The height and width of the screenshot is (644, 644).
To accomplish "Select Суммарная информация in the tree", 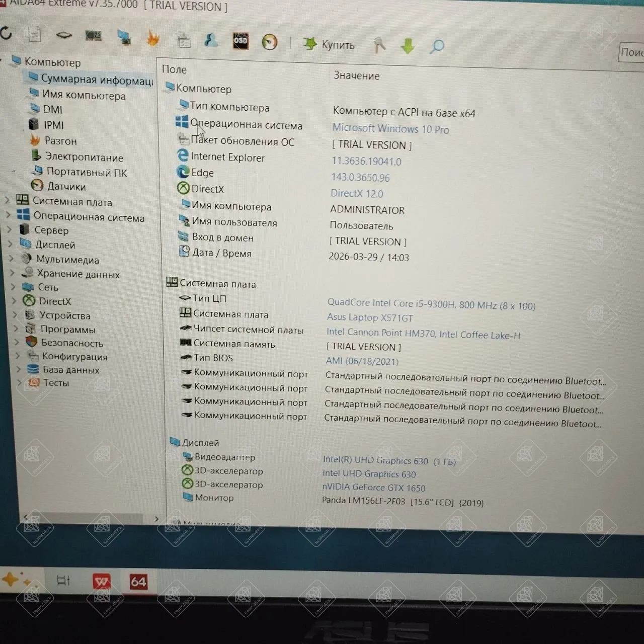I will [x=91, y=79].
